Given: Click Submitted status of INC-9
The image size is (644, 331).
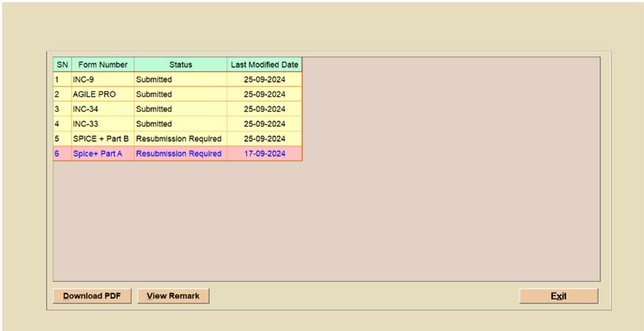Looking at the screenshot, I should click(154, 80).
